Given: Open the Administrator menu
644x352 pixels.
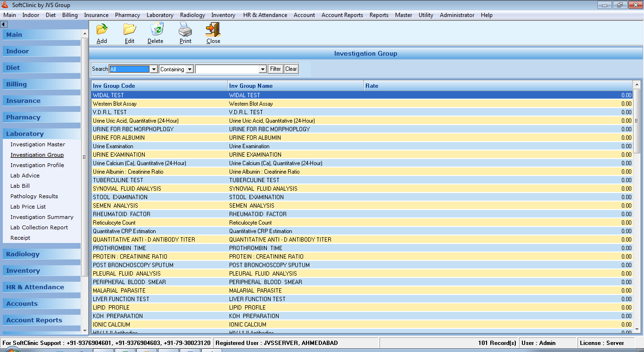Looking at the screenshot, I should [457, 15].
